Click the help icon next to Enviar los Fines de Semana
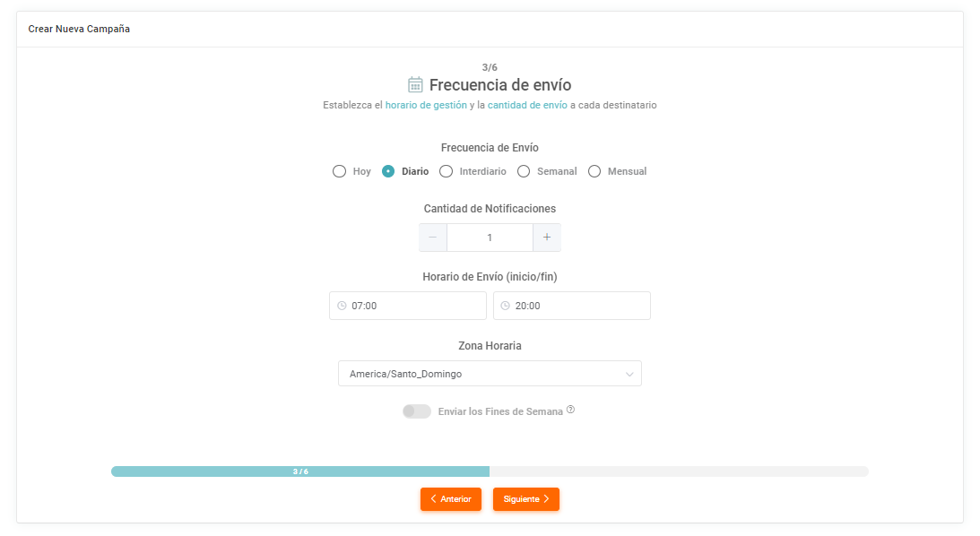980x536 pixels. [x=570, y=411]
